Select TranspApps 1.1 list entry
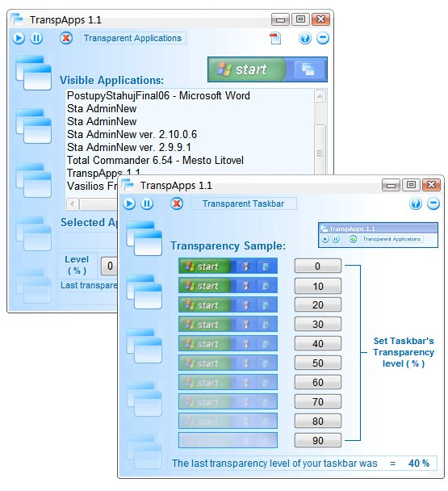The image size is (448, 491). click(103, 173)
